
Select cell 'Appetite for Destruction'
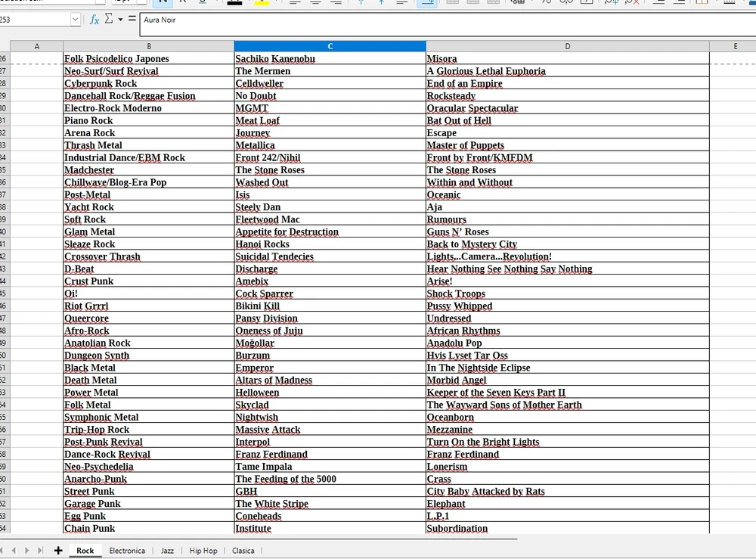[330, 231]
